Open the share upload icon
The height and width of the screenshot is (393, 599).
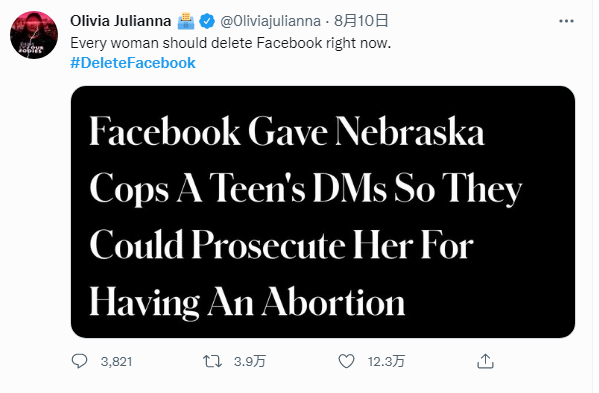point(486,361)
